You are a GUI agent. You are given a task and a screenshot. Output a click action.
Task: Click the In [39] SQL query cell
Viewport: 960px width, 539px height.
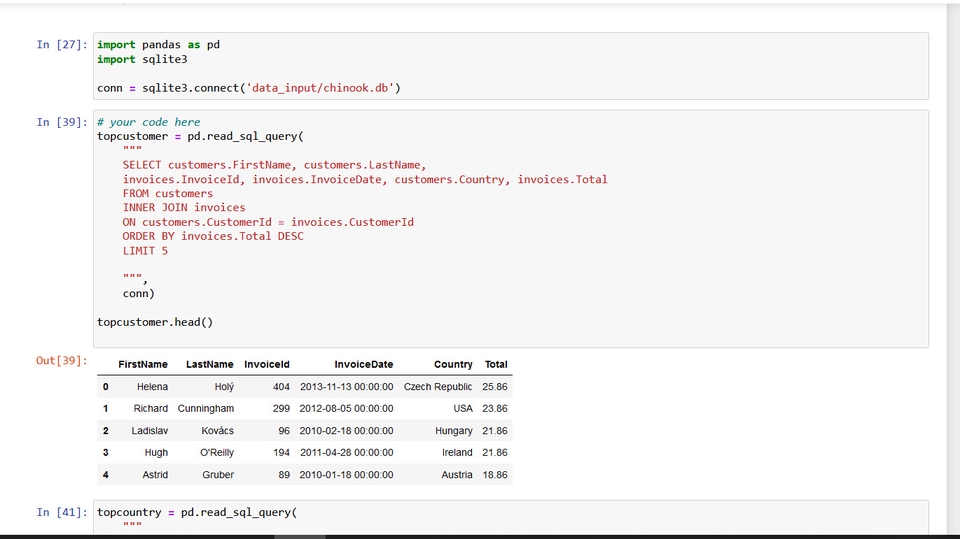511,228
